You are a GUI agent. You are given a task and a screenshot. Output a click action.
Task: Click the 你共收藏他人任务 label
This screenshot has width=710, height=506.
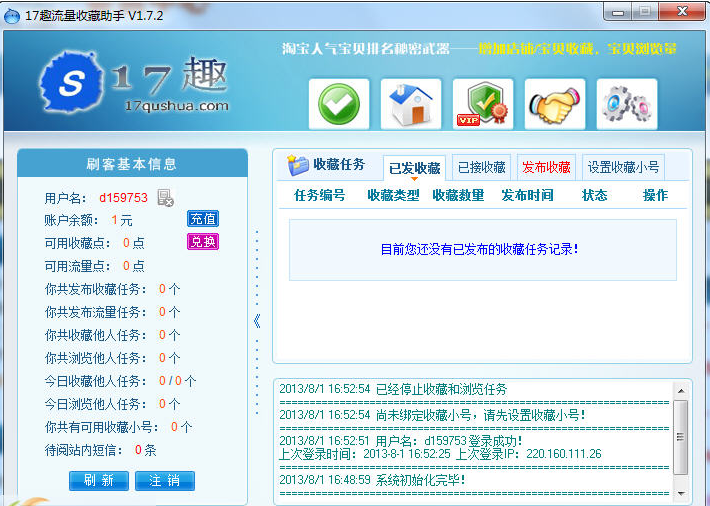pyautogui.click(x=96, y=335)
